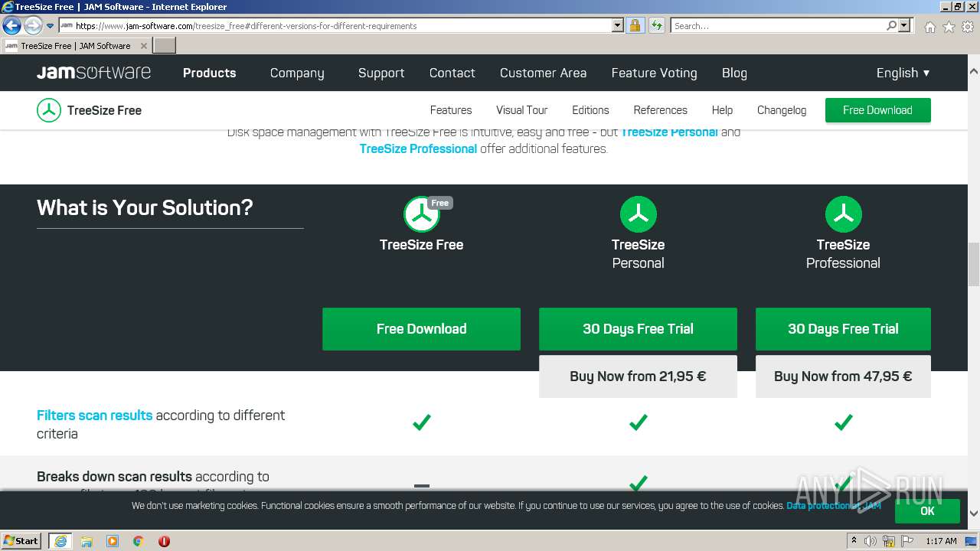Click the red shield taskbar icon

[164, 540]
